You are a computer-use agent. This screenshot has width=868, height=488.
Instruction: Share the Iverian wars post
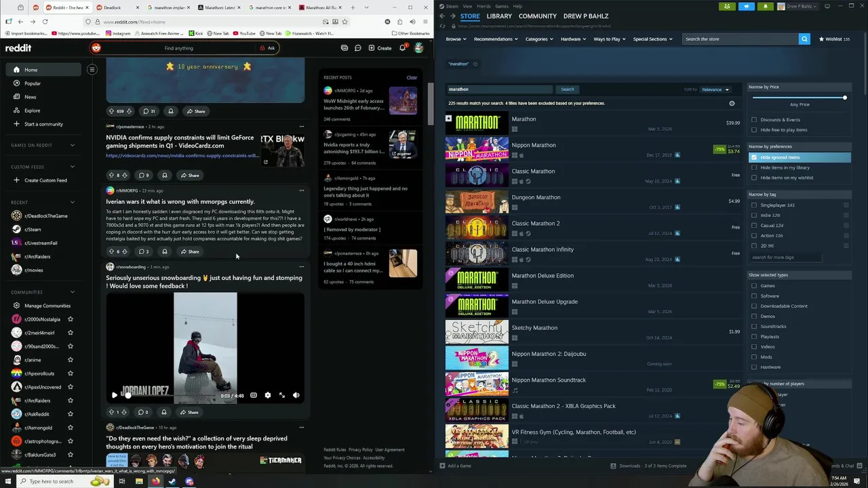[x=189, y=251]
